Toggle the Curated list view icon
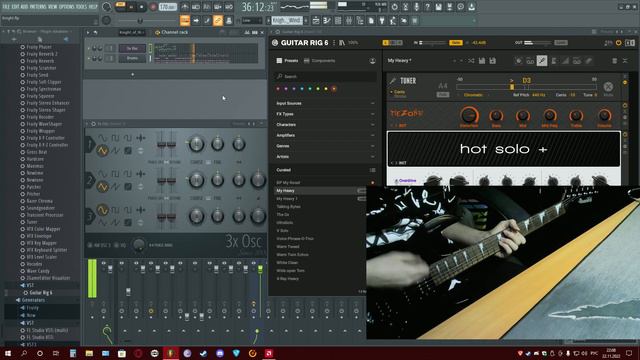The height and width of the screenshot is (360, 640). 372,170
